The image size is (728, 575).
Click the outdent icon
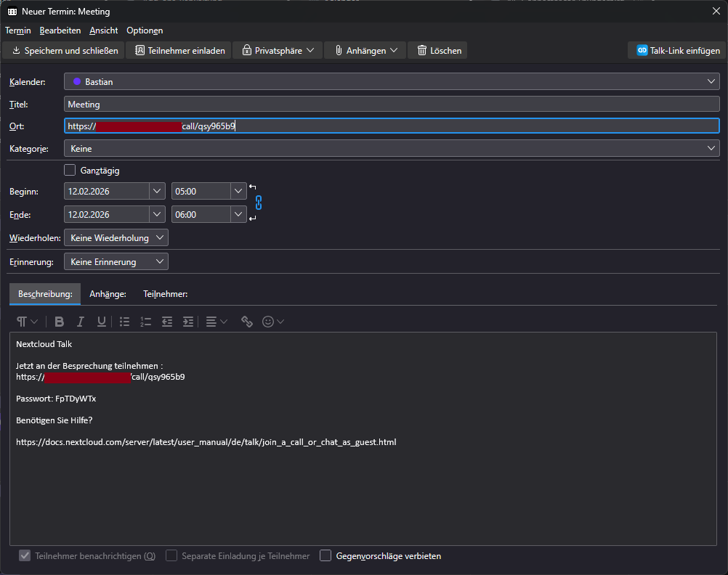point(167,322)
